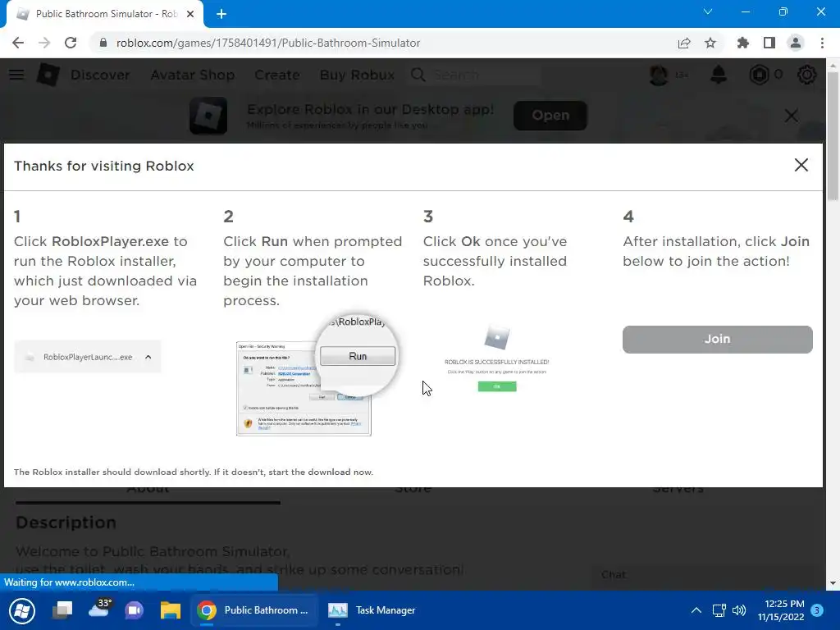The image size is (840, 630).
Task: Switch to the Task Manager taskbar button
Action: pos(372,610)
